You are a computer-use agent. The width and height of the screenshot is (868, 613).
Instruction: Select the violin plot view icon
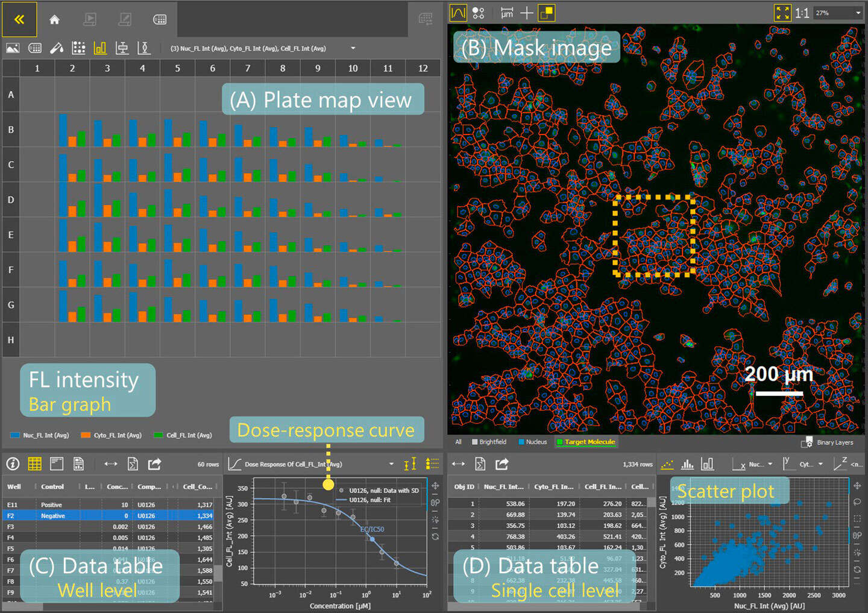tap(145, 48)
